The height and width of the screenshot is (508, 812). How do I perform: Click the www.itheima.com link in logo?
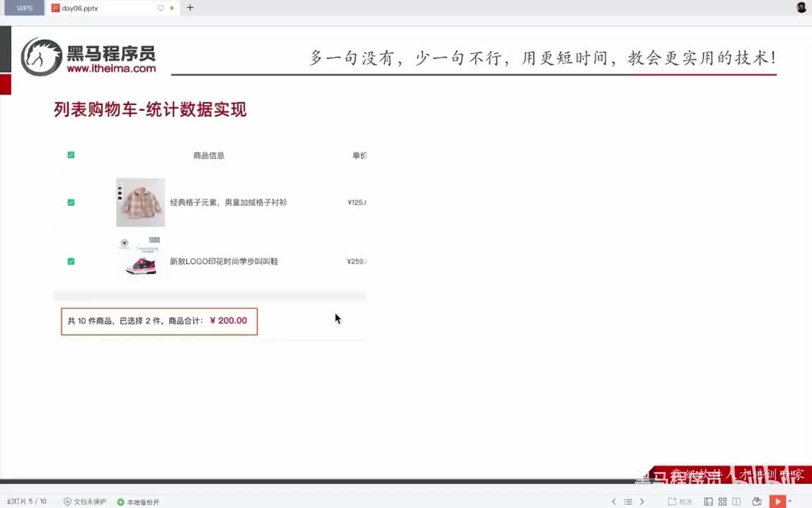[111, 69]
